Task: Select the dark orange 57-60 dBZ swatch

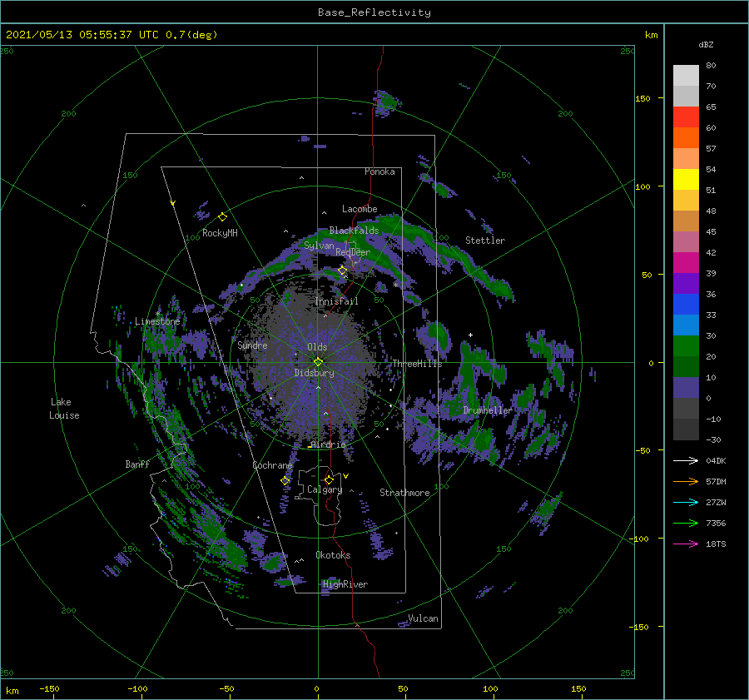Action: (686, 138)
